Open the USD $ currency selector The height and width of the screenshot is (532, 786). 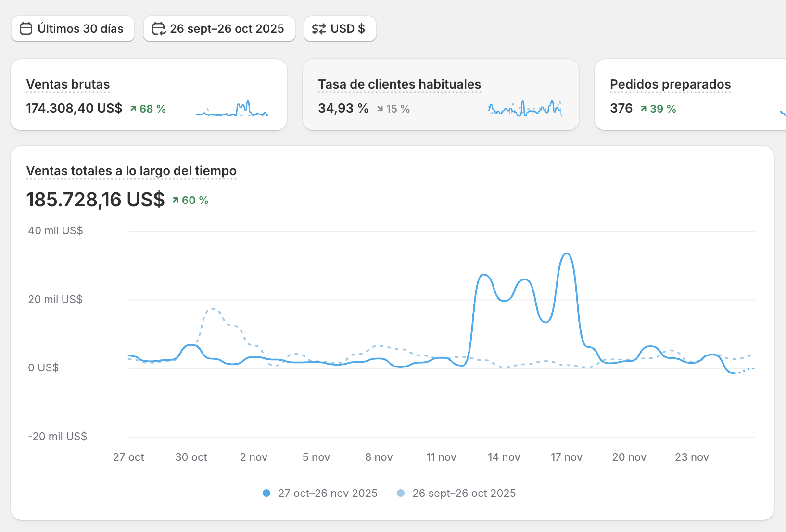click(x=340, y=29)
